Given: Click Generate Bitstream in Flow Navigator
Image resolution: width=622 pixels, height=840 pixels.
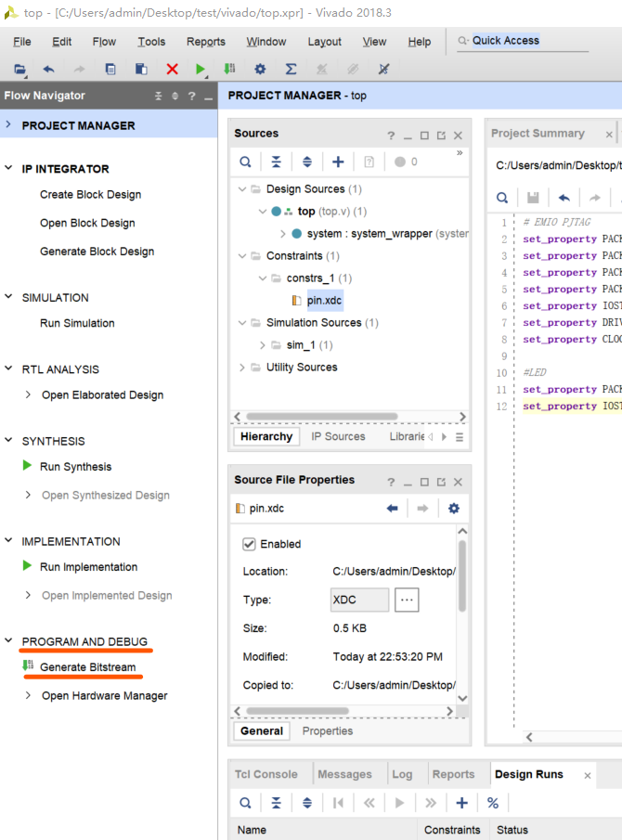Looking at the screenshot, I should [x=87, y=667].
